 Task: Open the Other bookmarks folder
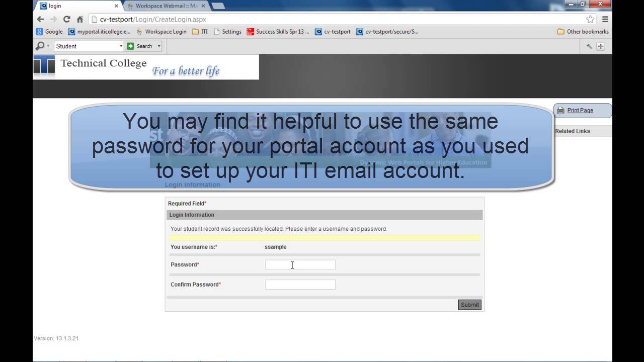point(583,31)
